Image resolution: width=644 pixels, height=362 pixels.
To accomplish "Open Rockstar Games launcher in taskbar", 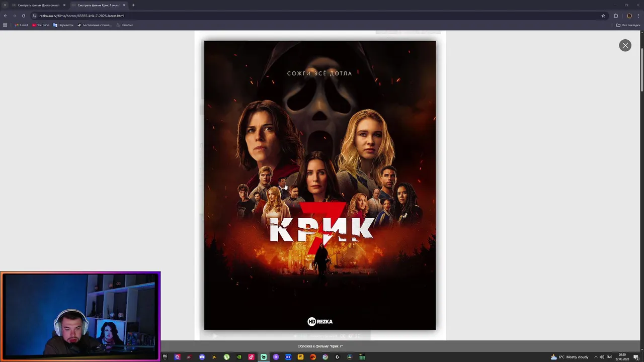I will coord(300,357).
